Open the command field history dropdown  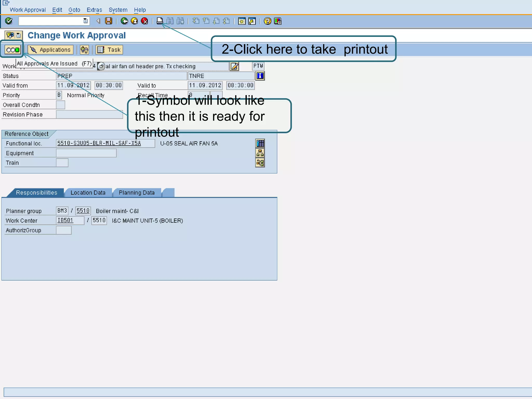coord(85,21)
